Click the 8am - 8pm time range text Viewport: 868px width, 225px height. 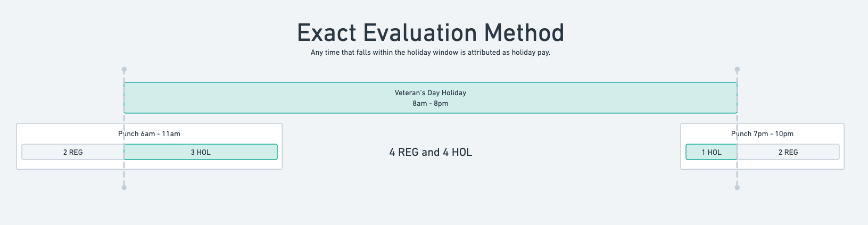(x=431, y=103)
